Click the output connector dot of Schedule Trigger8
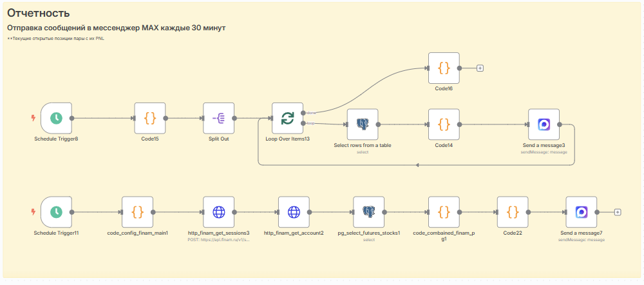The width and height of the screenshot is (644, 285). pyautogui.click(x=72, y=118)
